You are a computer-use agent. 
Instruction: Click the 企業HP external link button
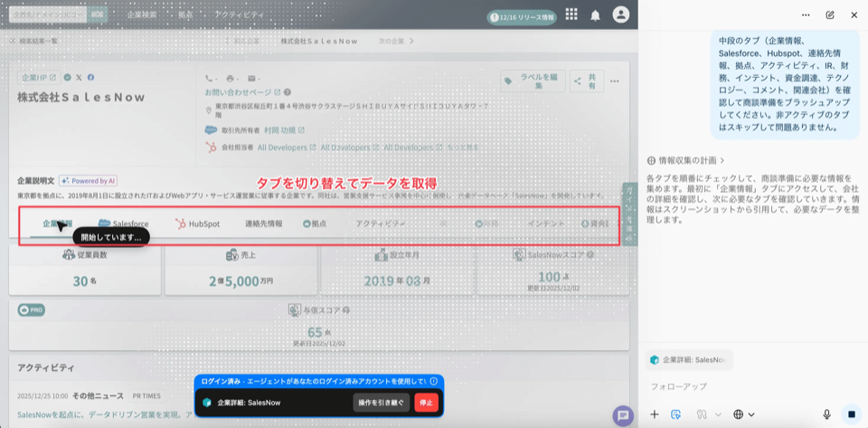click(x=39, y=78)
